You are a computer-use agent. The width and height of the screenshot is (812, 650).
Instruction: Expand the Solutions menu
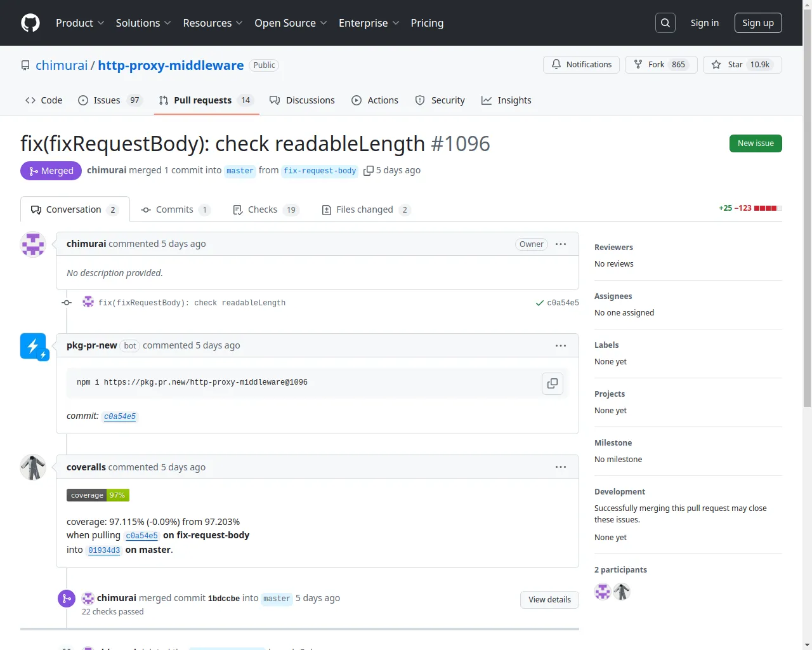tap(143, 23)
